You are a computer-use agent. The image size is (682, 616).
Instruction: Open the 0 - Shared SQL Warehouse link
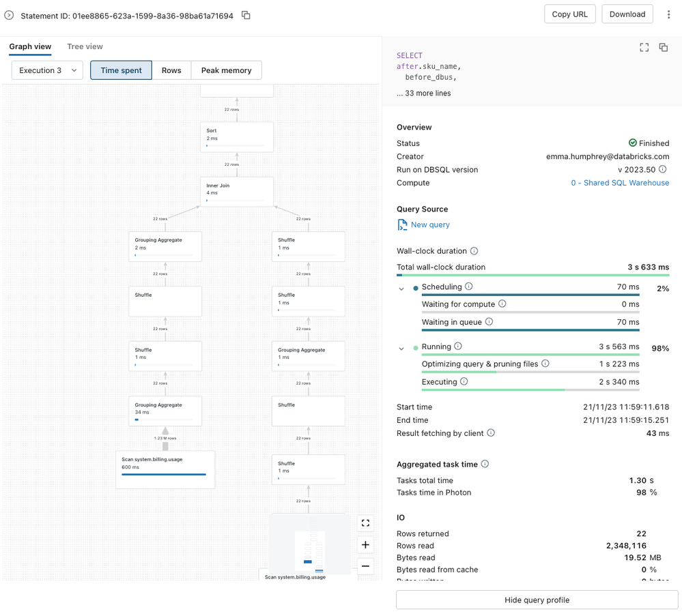[x=620, y=183]
